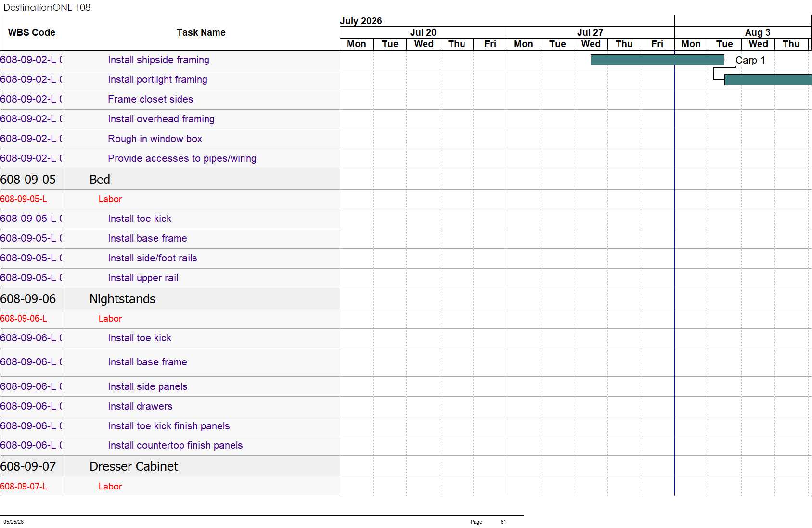
Task: Click the Carp 1 resource label
Action: 750,61
